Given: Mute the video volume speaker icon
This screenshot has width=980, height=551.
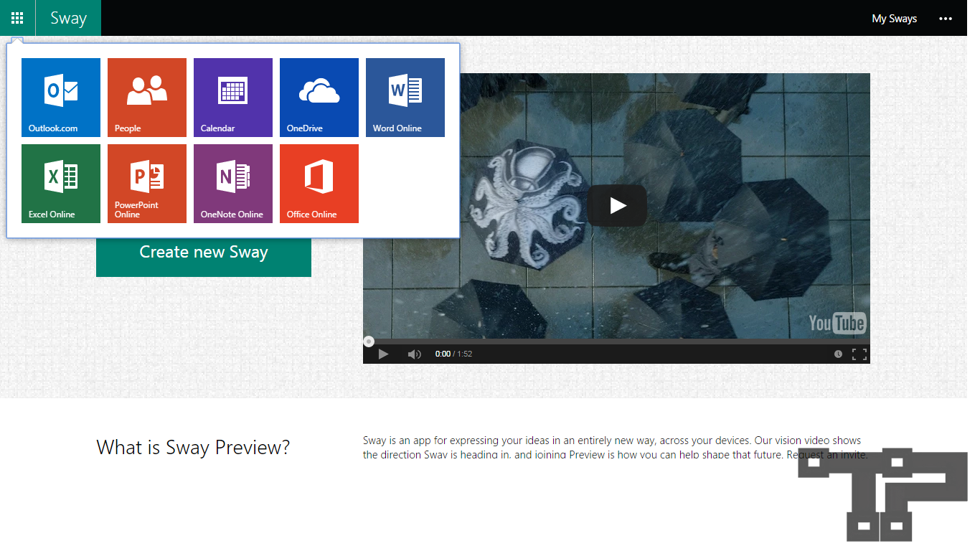Looking at the screenshot, I should [x=414, y=354].
